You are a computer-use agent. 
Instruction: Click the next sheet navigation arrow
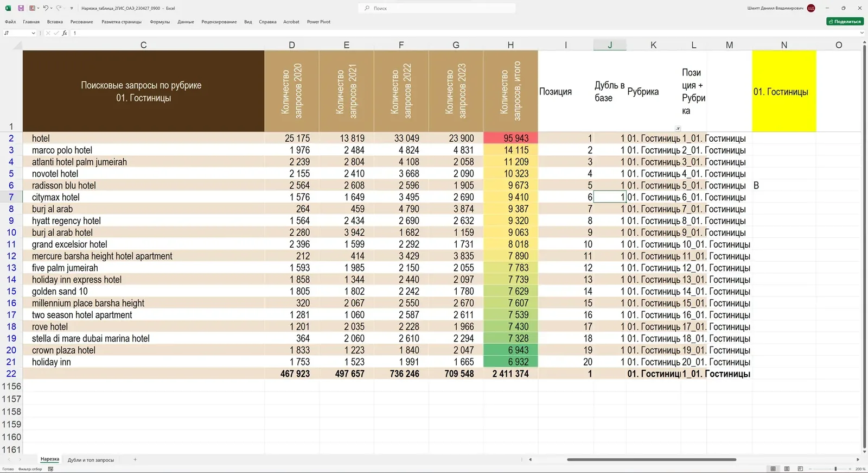[x=20, y=460]
